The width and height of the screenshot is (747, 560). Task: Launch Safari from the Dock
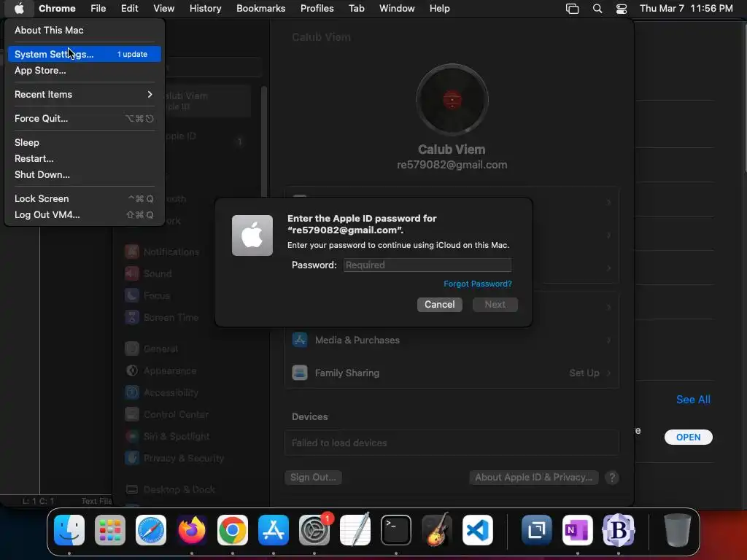151,531
